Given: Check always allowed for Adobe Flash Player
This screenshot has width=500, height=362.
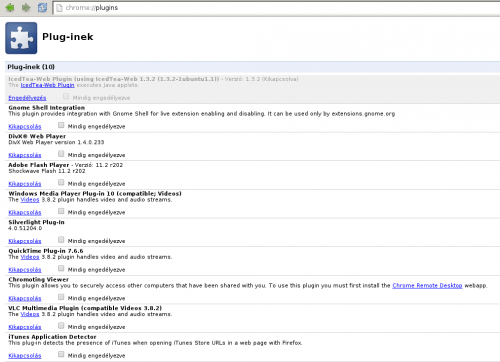Looking at the screenshot, I should point(61,183).
